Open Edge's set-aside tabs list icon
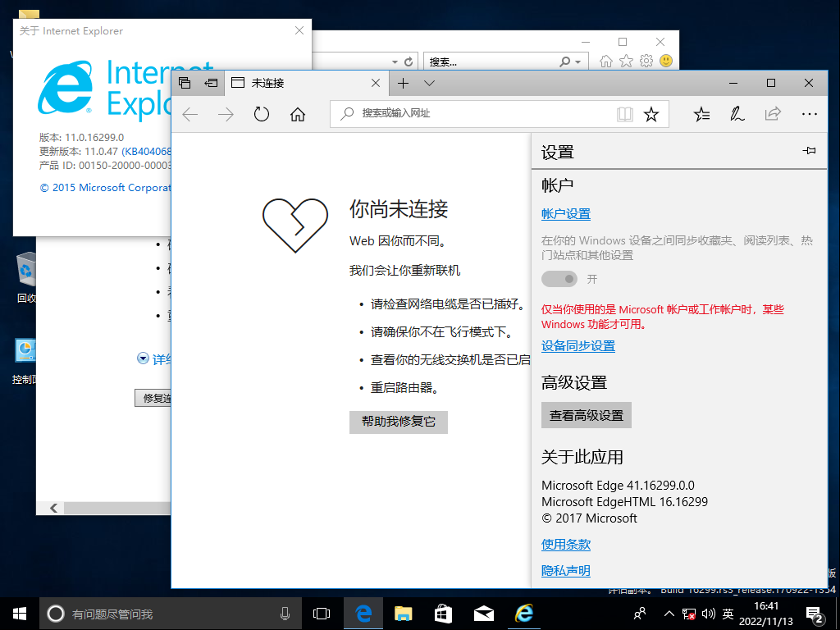This screenshot has width=840, height=630. 185,83
